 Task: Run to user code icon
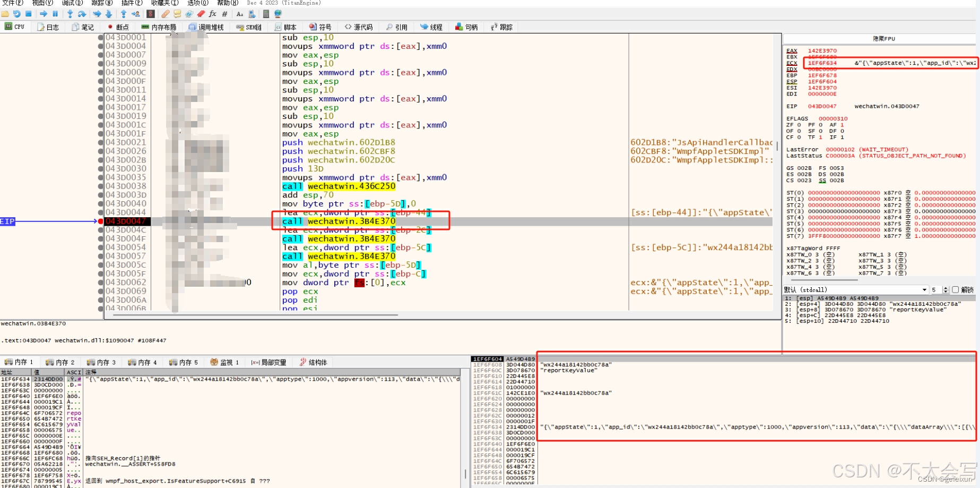click(x=136, y=14)
